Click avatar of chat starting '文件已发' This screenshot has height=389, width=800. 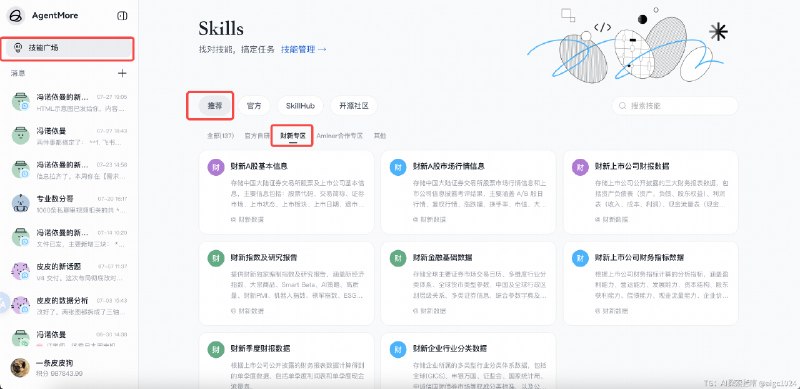tap(20, 237)
